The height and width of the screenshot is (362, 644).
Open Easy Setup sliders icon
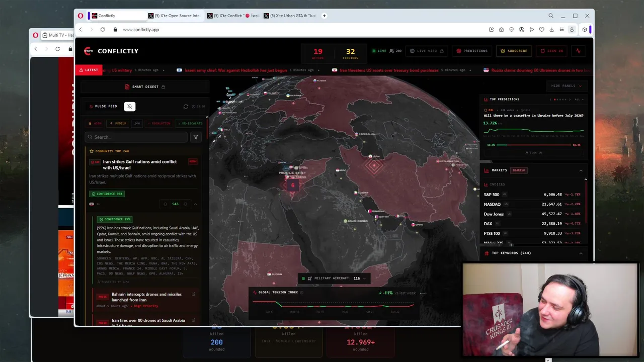(561, 30)
